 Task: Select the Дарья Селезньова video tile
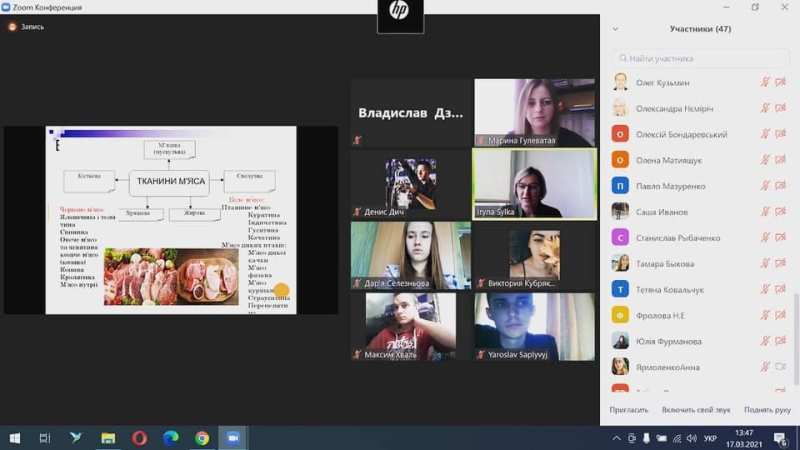[x=411, y=255]
